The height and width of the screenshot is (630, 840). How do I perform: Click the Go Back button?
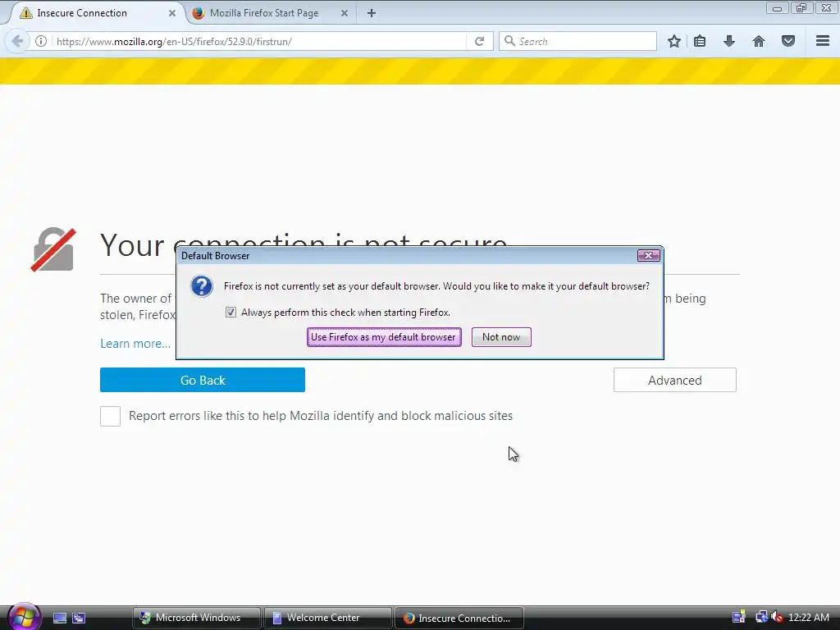coord(203,380)
